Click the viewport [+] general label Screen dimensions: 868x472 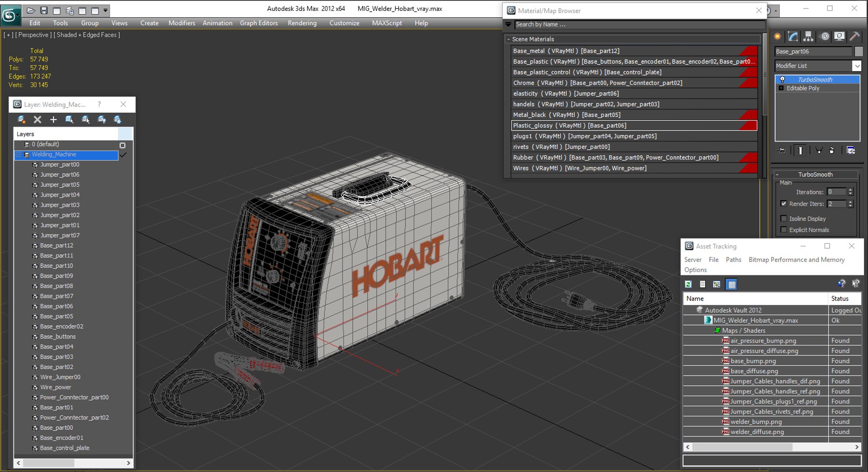pos(9,35)
